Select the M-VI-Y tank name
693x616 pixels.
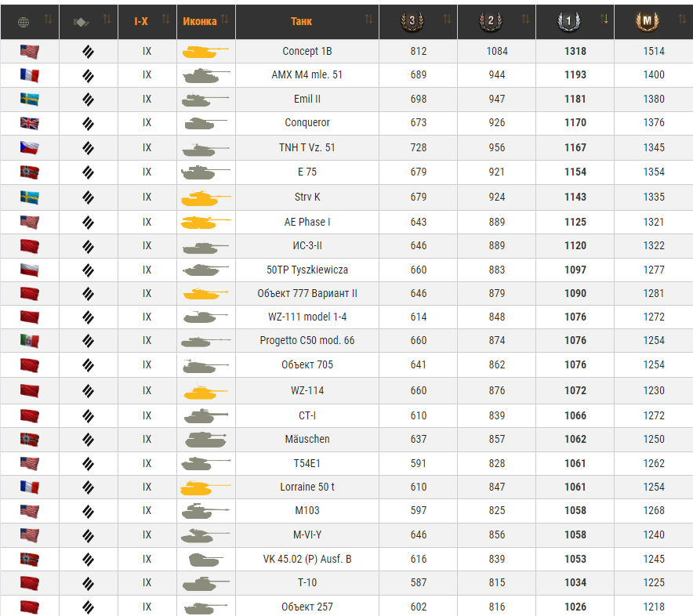pos(307,534)
